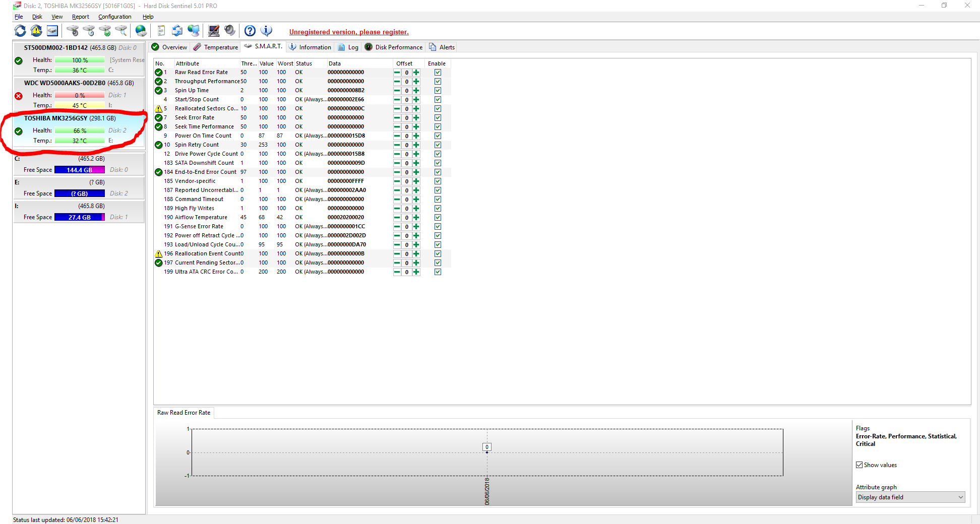Disable the Spin Retry Count attribute checkbox
Screen dimensions: 980x524
click(438, 145)
